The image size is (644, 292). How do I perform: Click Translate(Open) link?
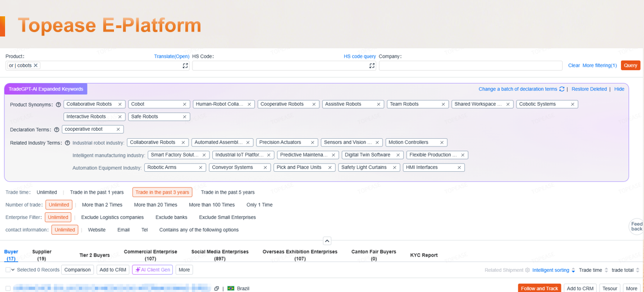172,56
